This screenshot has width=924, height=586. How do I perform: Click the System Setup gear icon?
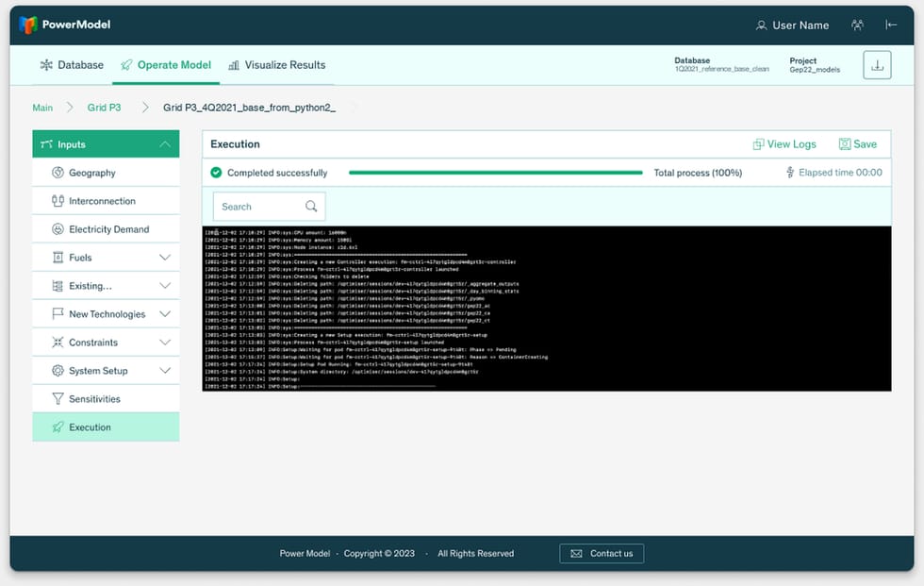(58, 371)
